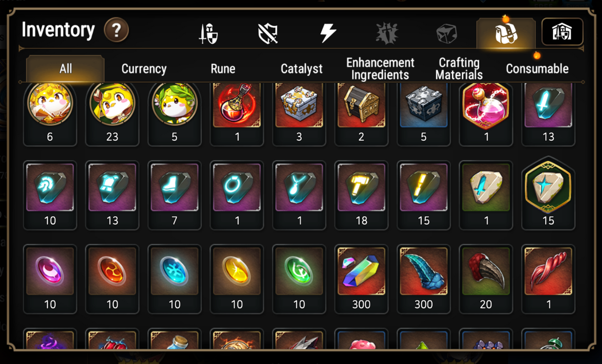This screenshot has width=602, height=364.
Task: Switch to the Currency tab
Action: pyautogui.click(x=144, y=69)
